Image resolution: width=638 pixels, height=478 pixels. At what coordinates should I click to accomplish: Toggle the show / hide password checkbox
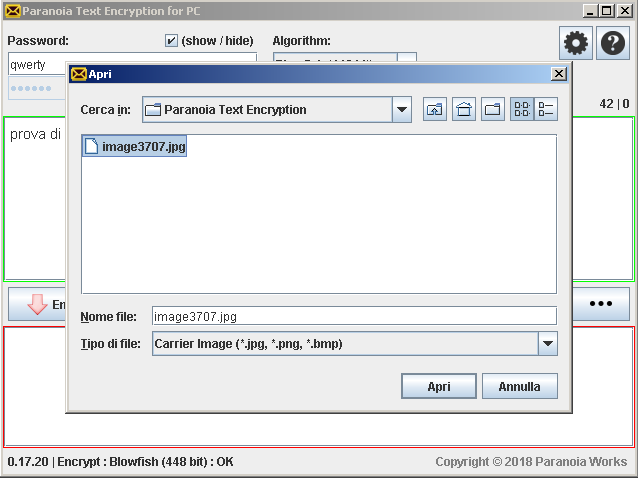point(171,41)
